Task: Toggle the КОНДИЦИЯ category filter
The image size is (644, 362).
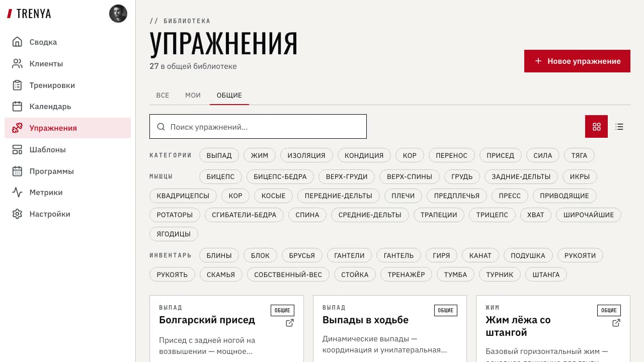Action: (x=364, y=155)
